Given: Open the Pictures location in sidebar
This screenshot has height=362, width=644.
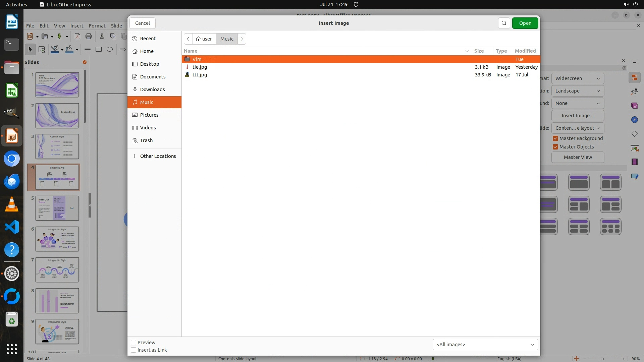Looking at the screenshot, I should click(x=149, y=115).
